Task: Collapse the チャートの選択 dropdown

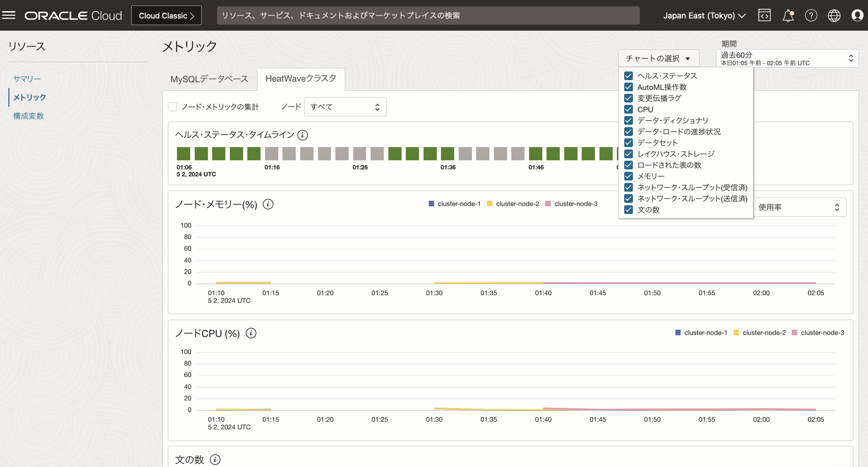Action: coord(658,58)
